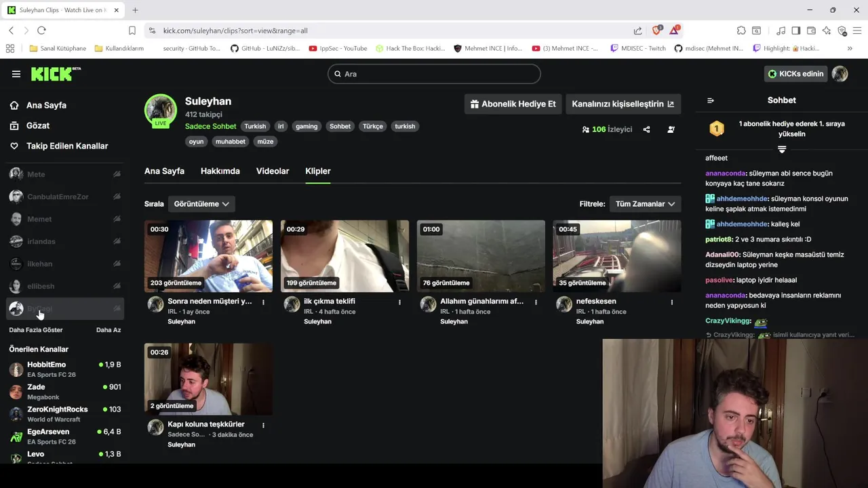Open the browser extensions puzzle icon
Screen dimensions: 868x488
pyautogui.click(x=741, y=30)
